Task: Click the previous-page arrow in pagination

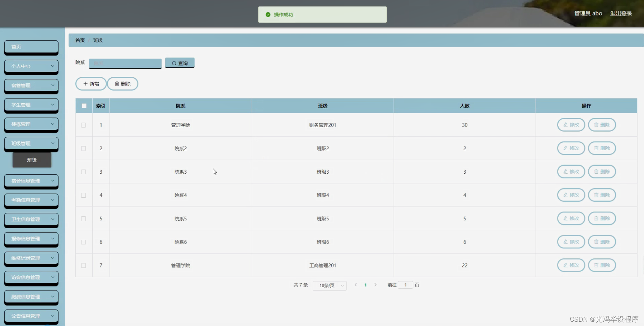Action: [x=355, y=285]
